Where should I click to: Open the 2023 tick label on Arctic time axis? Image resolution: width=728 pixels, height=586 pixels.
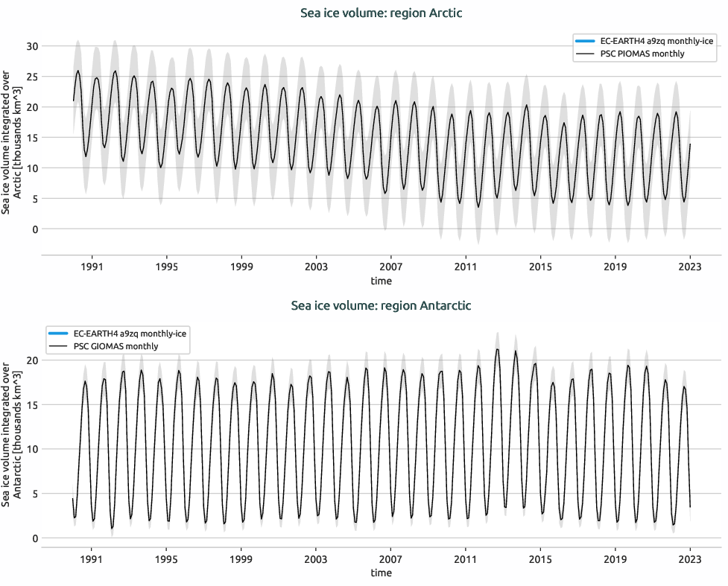point(690,264)
